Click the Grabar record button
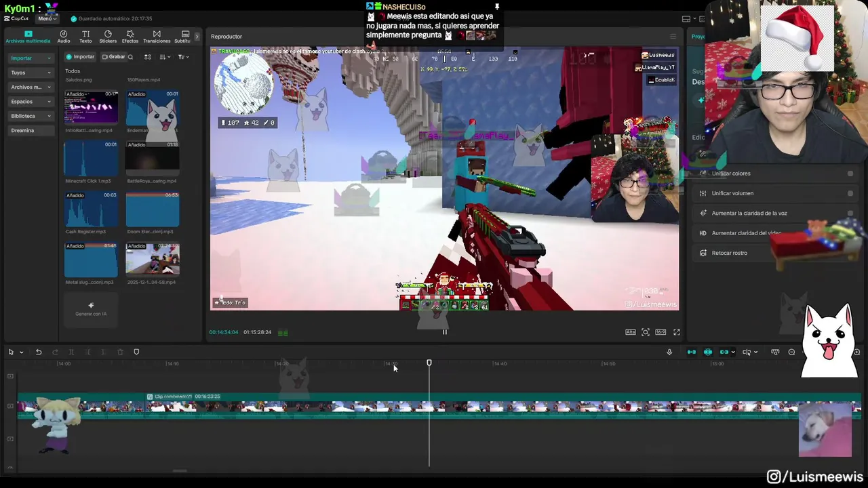 pyautogui.click(x=113, y=57)
